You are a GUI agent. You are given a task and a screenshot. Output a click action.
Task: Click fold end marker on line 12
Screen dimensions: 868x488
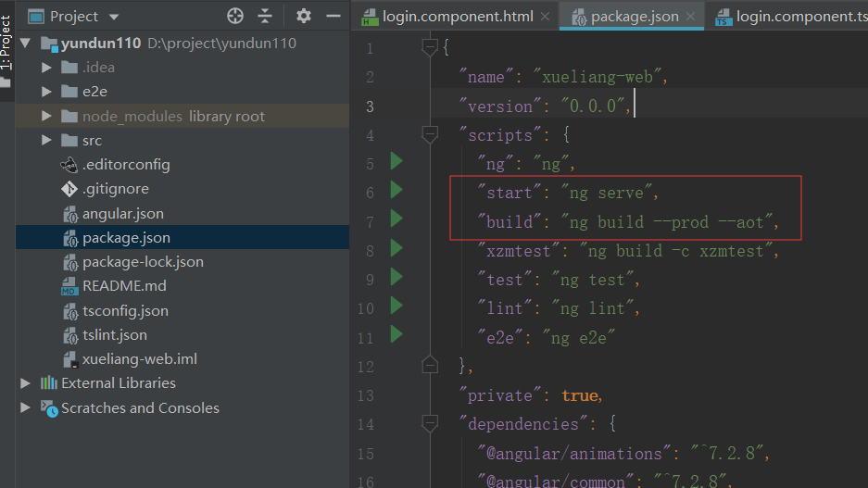tap(430, 365)
